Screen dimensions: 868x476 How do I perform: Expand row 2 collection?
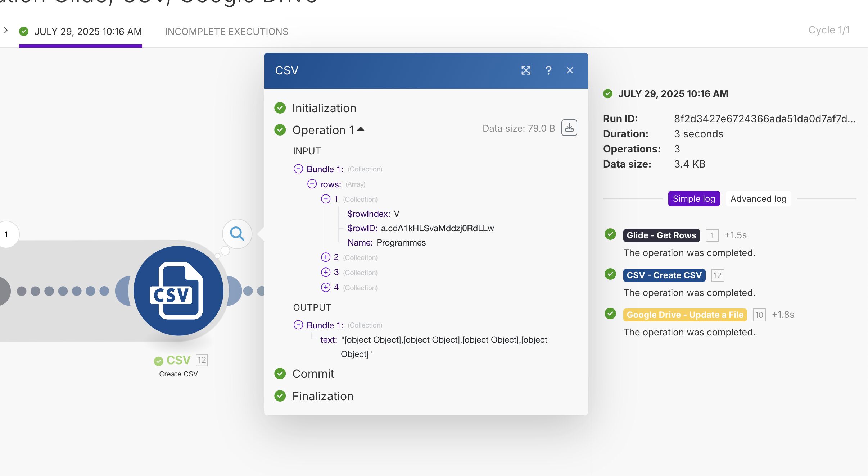326,257
